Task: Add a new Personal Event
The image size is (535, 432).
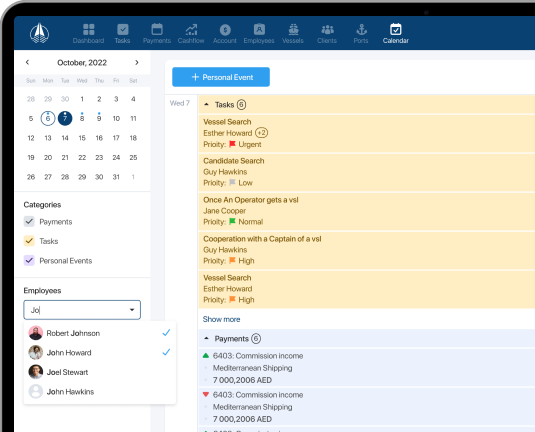Action: click(x=221, y=77)
